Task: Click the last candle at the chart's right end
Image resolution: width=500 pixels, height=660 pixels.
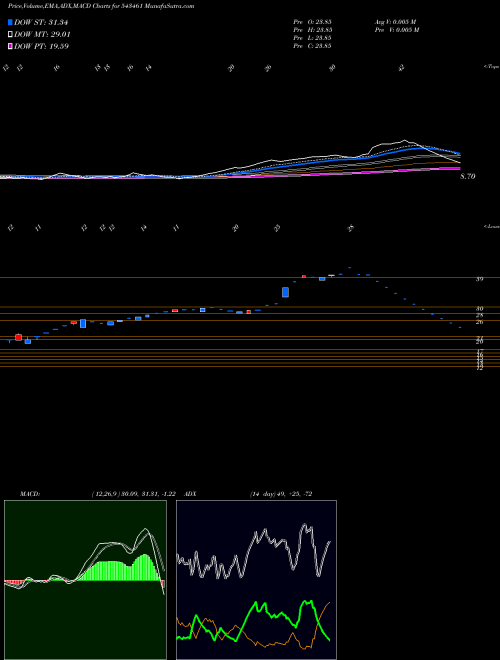Action: pos(460,327)
